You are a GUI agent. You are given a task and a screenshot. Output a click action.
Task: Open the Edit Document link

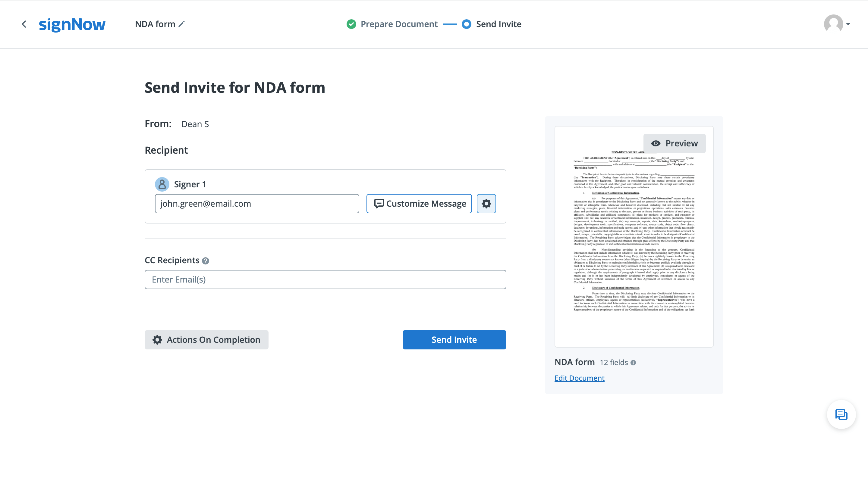point(579,378)
